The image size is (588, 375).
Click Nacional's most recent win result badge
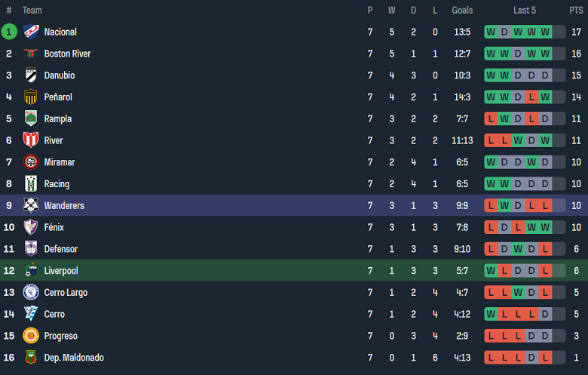pos(545,32)
